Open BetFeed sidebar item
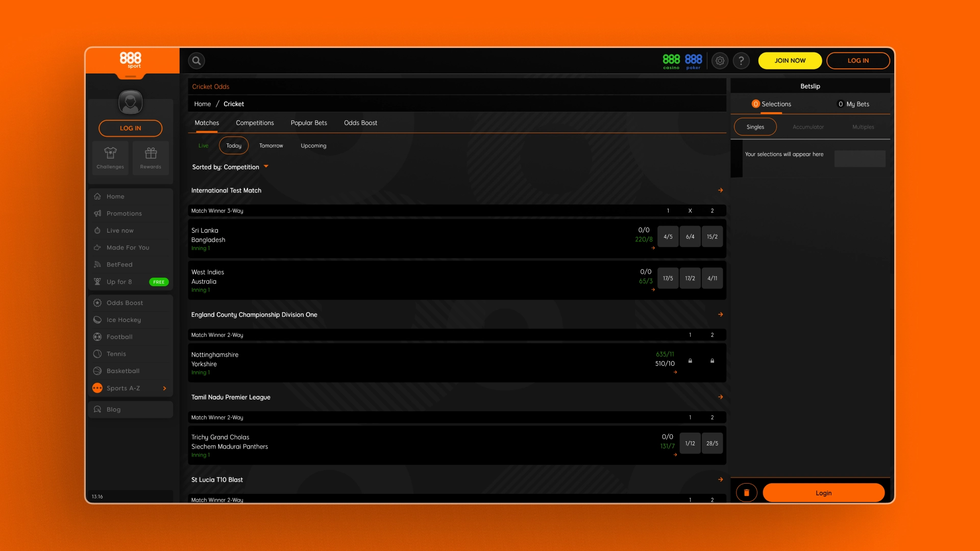 [x=130, y=264]
